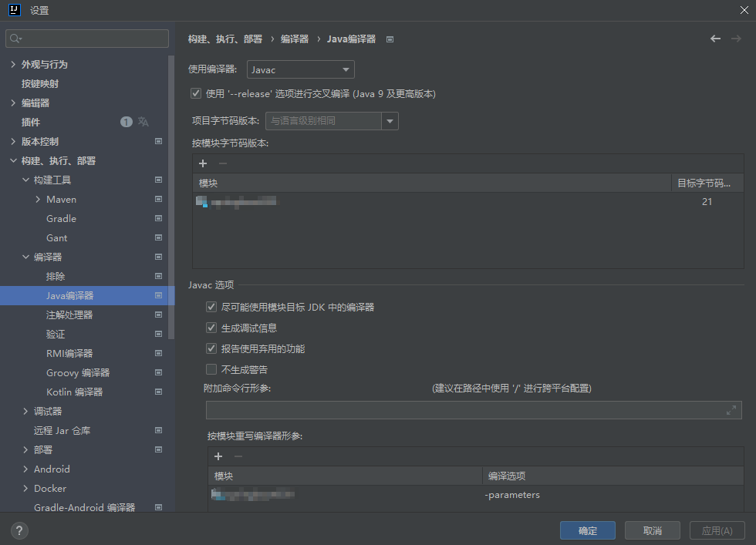Click the project icon beside 排除

(158, 276)
